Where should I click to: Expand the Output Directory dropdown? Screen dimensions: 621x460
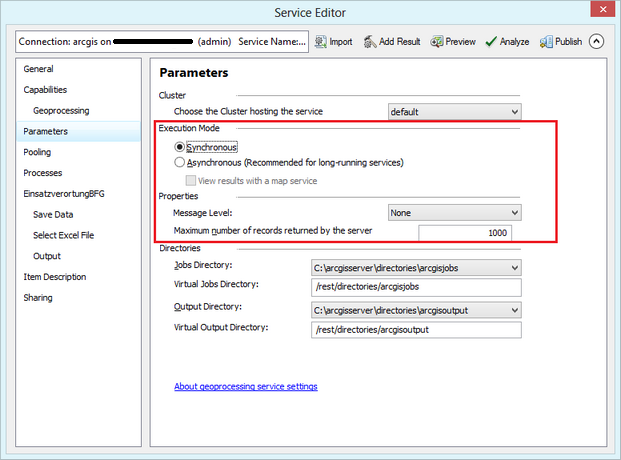pos(416,310)
